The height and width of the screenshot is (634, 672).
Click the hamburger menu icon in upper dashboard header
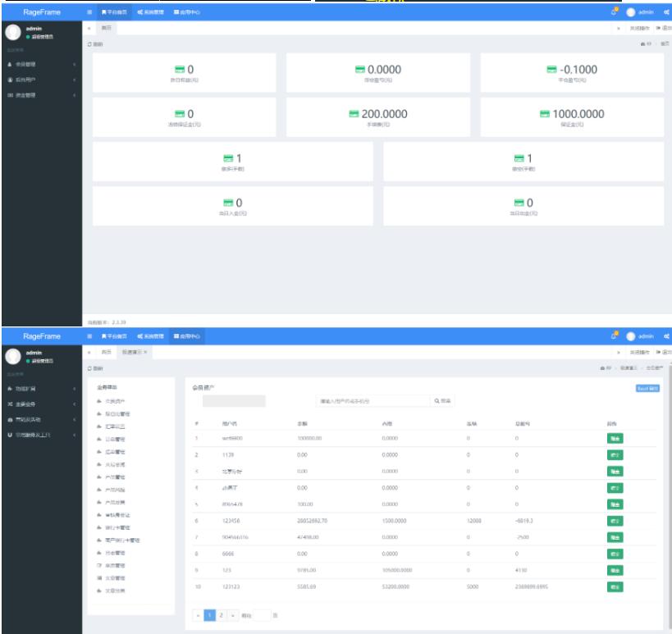[x=89, y=13]
